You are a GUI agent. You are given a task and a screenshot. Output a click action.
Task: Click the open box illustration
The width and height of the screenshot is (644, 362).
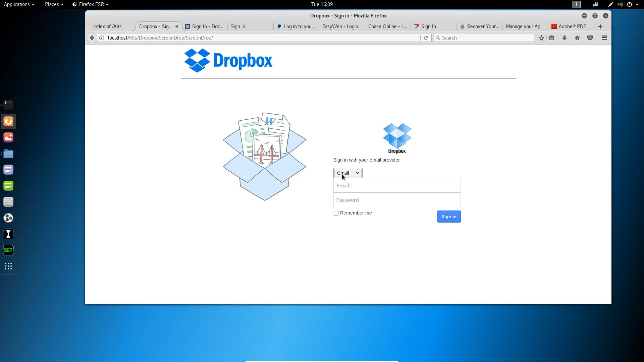coord(265,157)
